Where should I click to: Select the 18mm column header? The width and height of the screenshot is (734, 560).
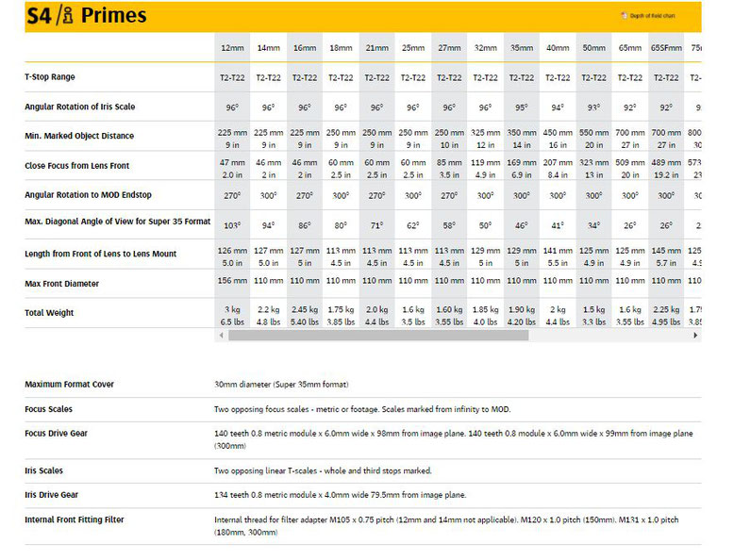click(x=341, y=48)
